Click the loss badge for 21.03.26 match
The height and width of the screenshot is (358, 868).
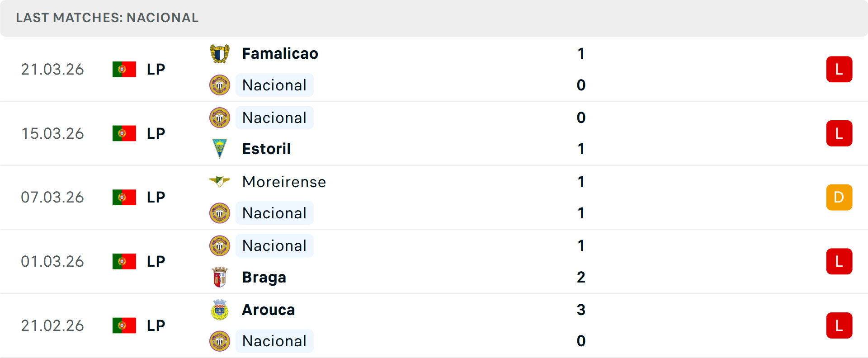click(839, 69)
